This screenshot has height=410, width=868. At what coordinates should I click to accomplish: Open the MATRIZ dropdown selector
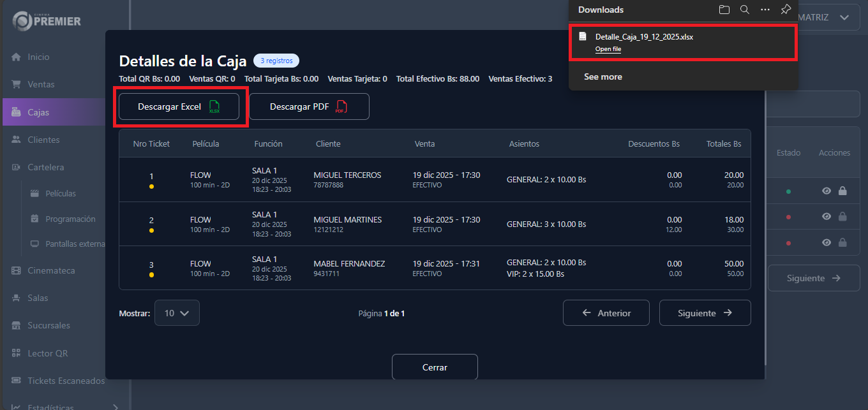tap(826, 17)
